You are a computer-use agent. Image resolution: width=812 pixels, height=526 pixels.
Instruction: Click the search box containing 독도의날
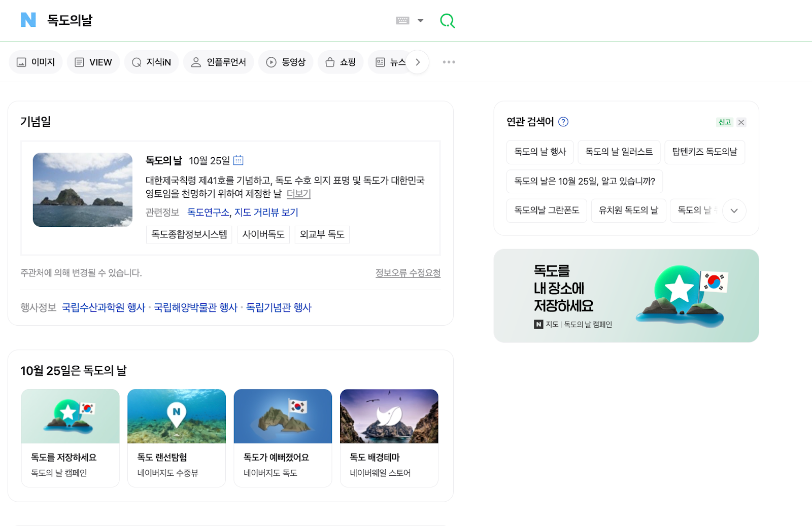click(218, 20)
